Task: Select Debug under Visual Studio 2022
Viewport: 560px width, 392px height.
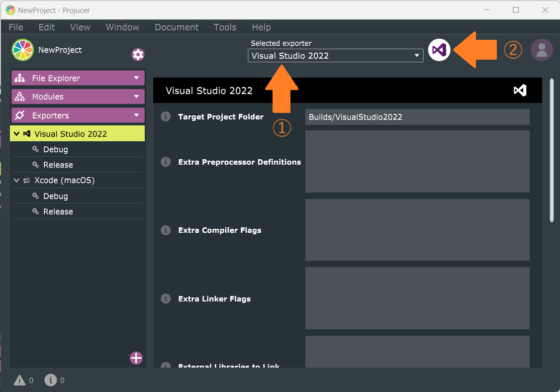Action: [x=77, y=149]
